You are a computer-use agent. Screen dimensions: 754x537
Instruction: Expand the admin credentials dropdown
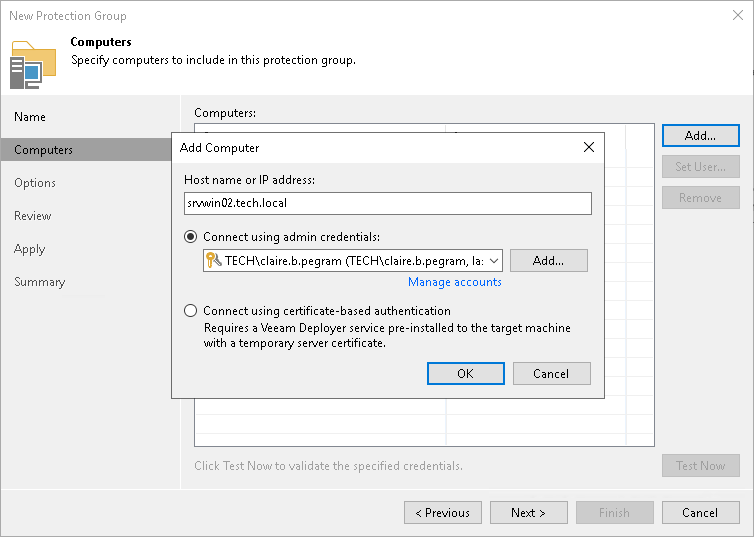494,261
